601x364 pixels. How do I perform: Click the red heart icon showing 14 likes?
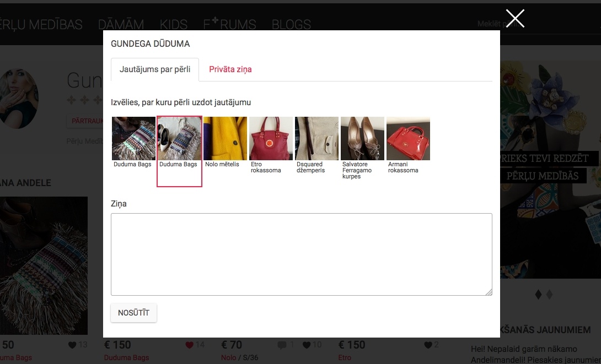(x=190, y=345)
